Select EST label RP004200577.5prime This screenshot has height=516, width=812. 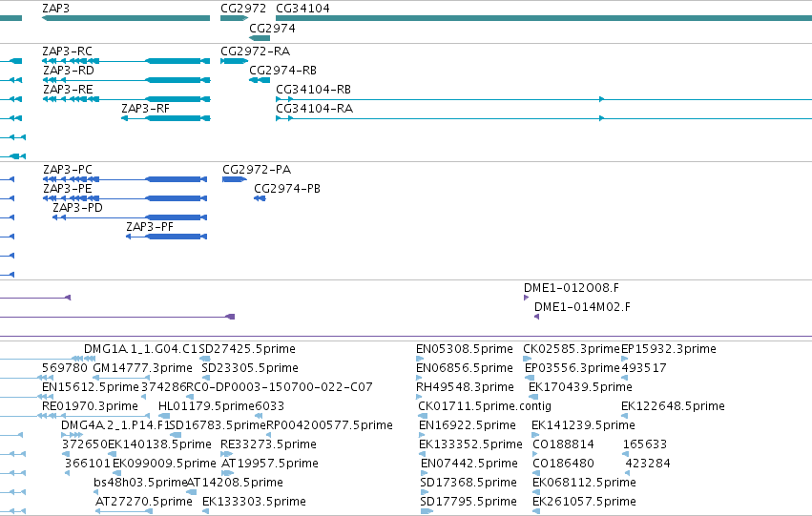click(x=329, y=425)
